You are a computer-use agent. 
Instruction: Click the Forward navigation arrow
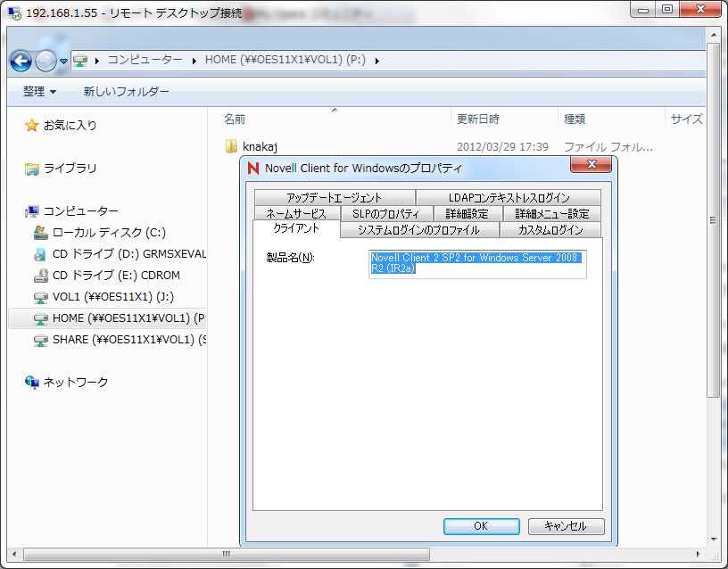tap(45, 61)
